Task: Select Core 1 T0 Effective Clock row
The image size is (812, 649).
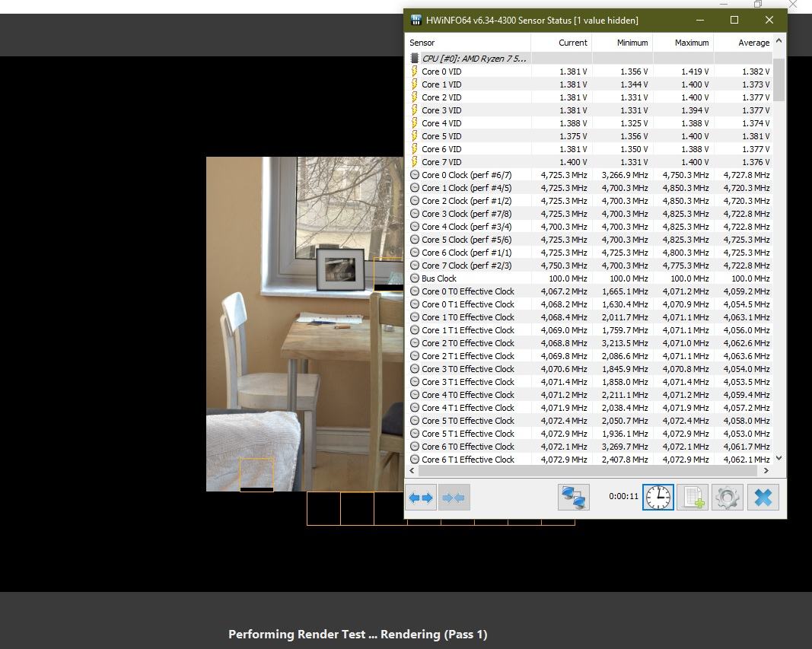Action: pyautogui.click(x=589, y=317)
